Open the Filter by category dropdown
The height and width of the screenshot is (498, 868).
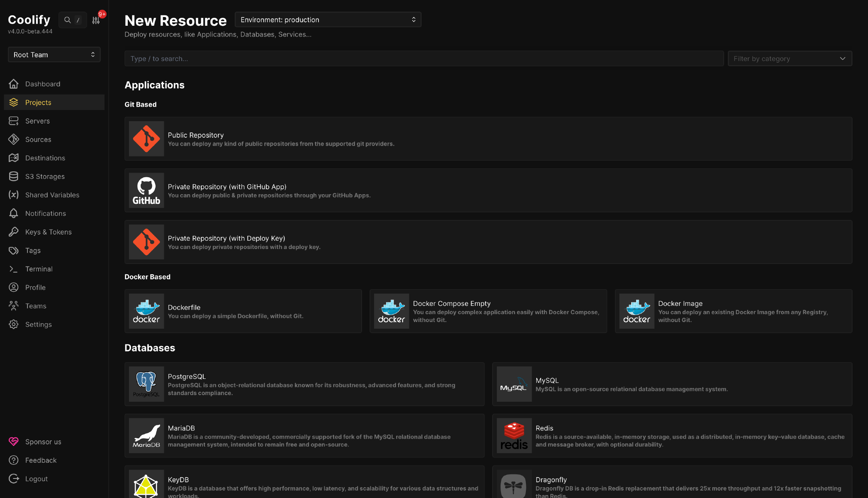(789, 59)
